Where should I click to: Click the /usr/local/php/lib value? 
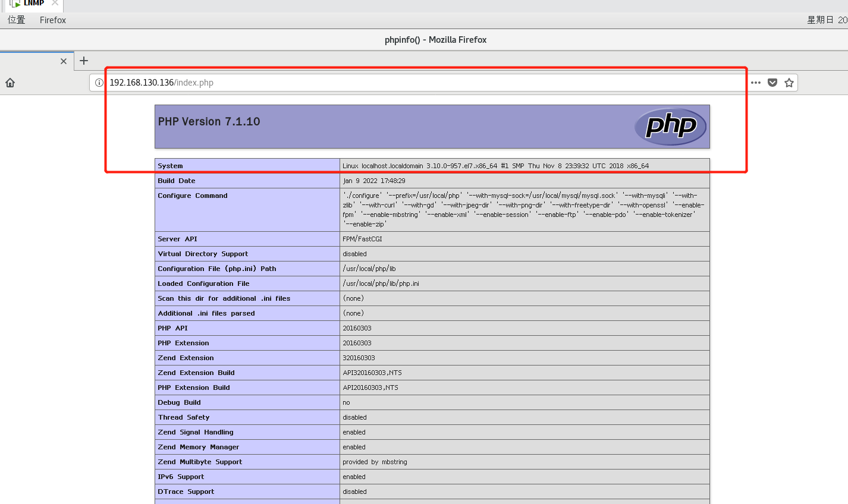click(369, 269)
